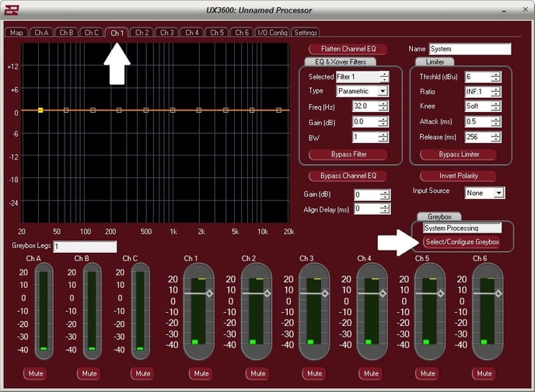Open the Ch 5 tab
This screenshot has height=392, width=535.
[x=217, y=33]
